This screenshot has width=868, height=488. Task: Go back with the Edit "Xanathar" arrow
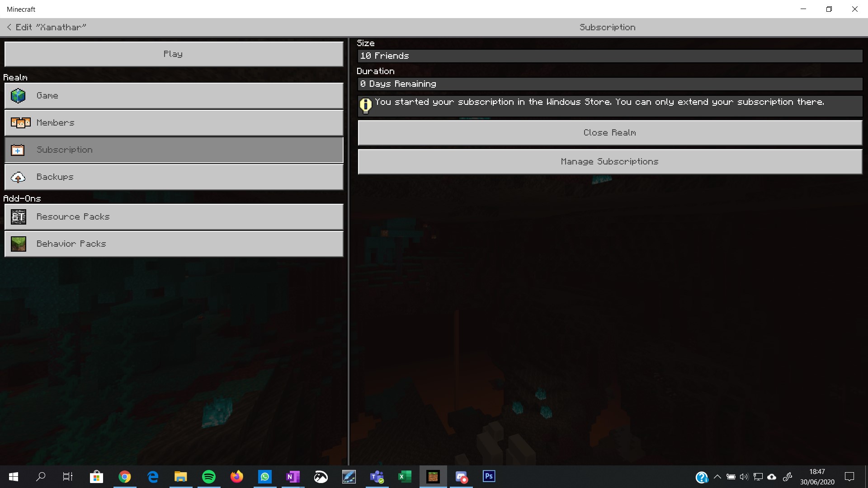[x=9, y=28]
